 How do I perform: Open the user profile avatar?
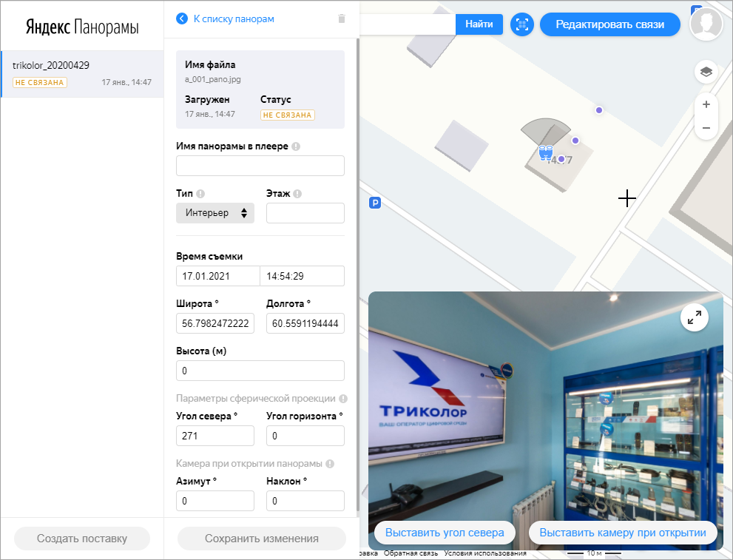tap(706, 24)
